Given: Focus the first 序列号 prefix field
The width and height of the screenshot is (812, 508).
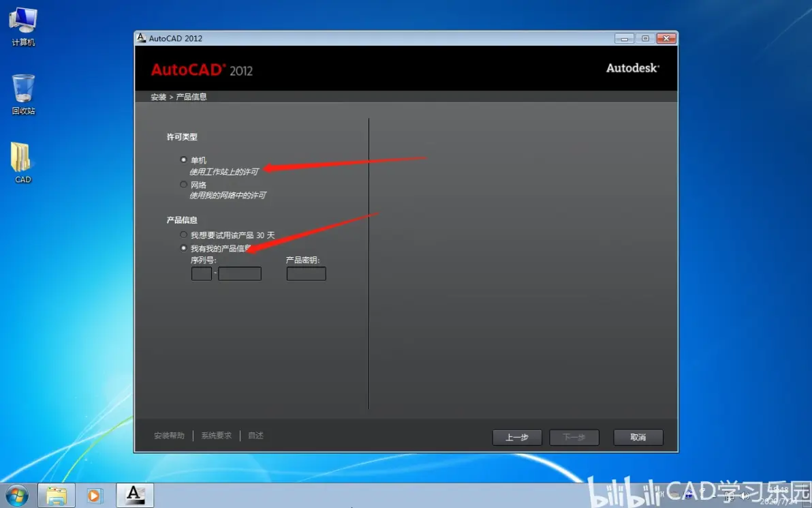Looking at the screenshot, I should [x=202, y=273].
